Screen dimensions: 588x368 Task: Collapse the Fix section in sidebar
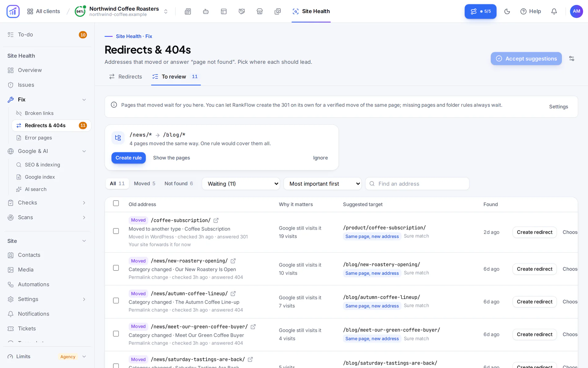tap(84, 100)
